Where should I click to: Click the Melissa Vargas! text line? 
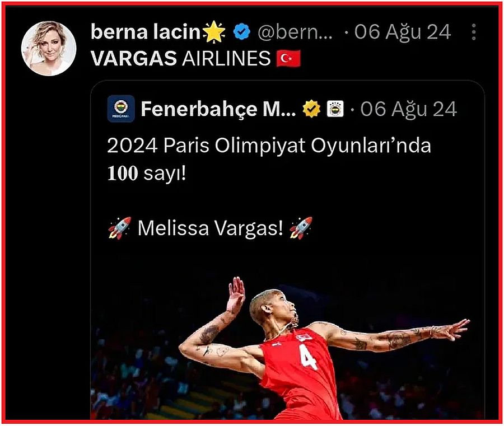click(211, 228)
